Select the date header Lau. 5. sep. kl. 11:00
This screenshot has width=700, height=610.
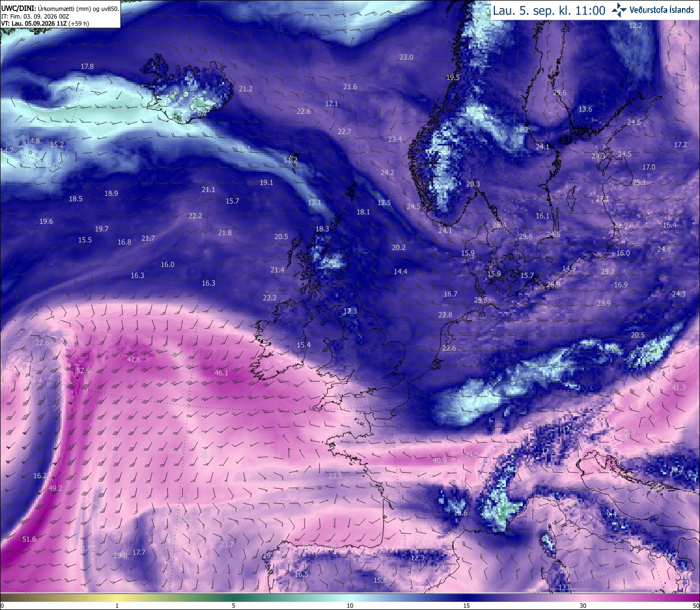click(549, 10)
